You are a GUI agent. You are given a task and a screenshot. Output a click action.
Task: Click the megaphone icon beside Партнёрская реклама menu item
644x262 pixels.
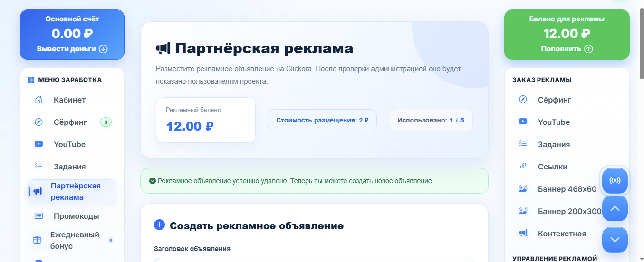38,191
